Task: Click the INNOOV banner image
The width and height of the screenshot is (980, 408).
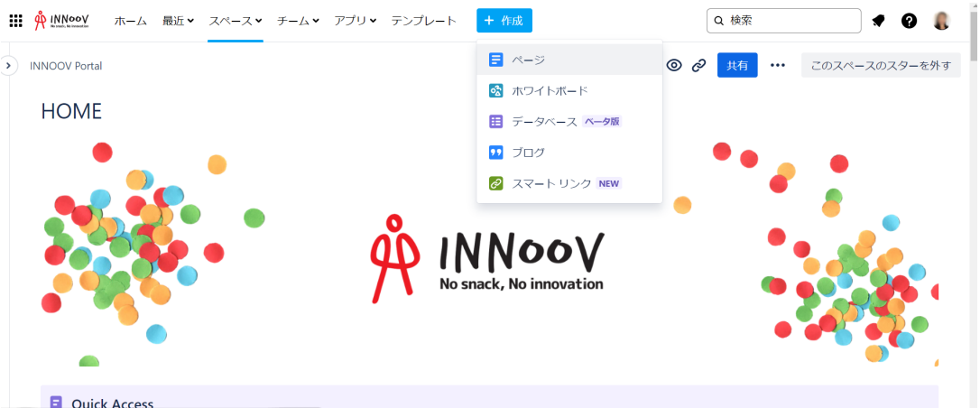Action: click(x=489, y=253)
